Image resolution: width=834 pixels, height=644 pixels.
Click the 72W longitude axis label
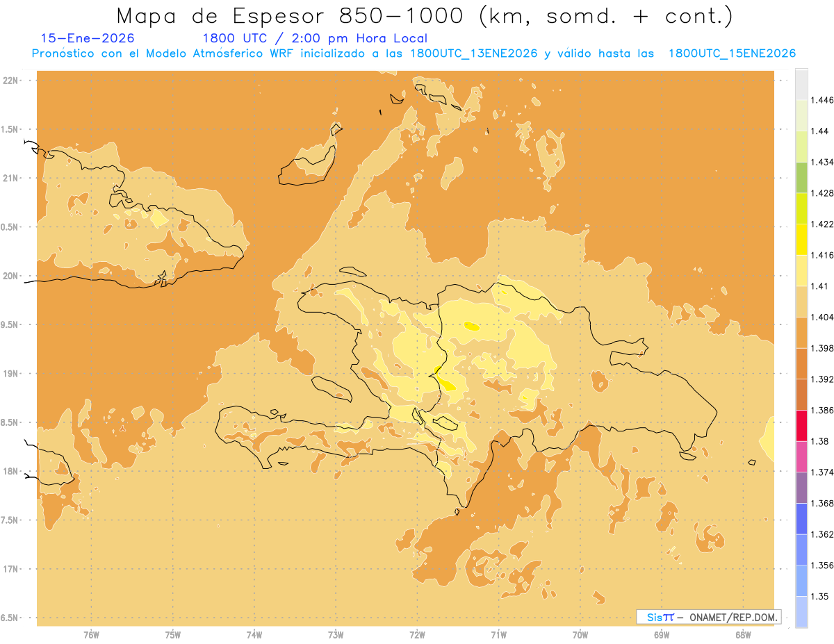(x=417, y=634)
